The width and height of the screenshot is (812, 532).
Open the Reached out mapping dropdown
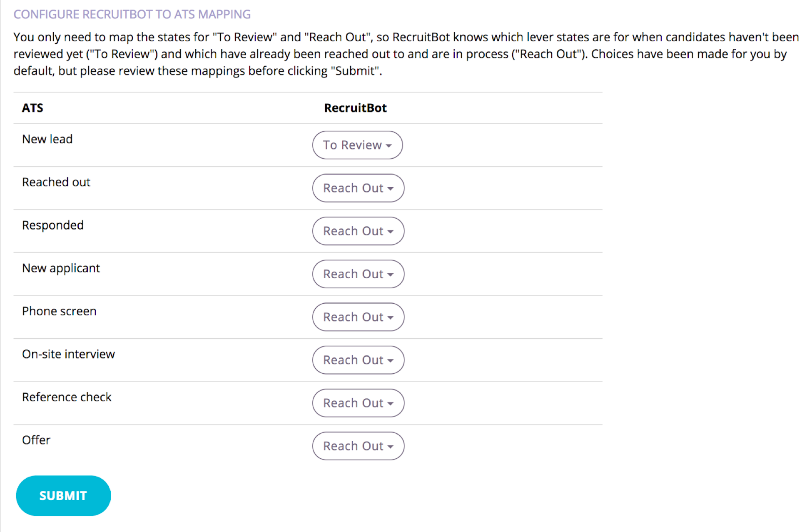pyautogui.click(x=358, y=188)
